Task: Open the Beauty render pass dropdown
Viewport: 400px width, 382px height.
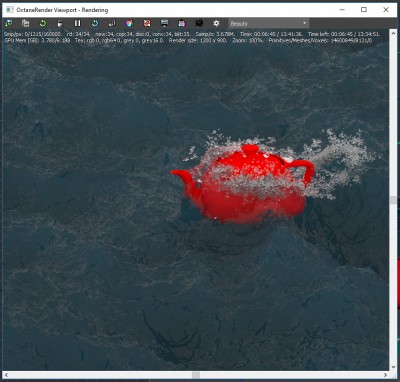Action: pyautogui.click(x=268, y=23)
